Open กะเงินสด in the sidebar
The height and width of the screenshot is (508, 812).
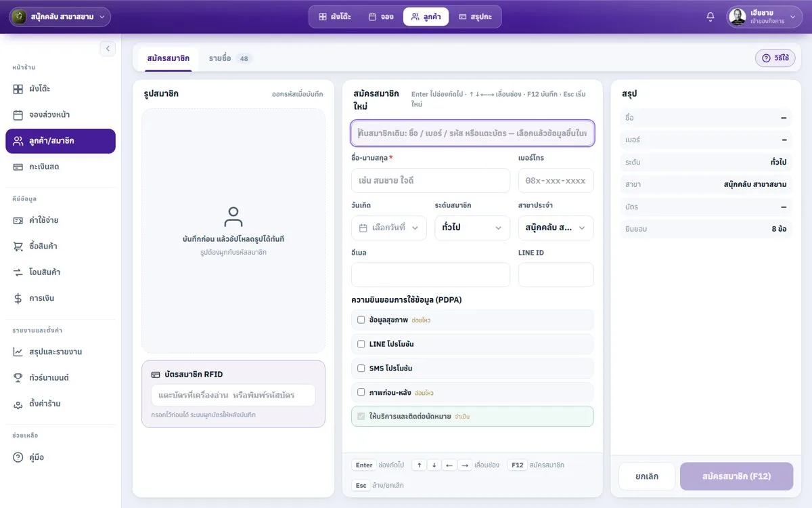click(60, 167)
